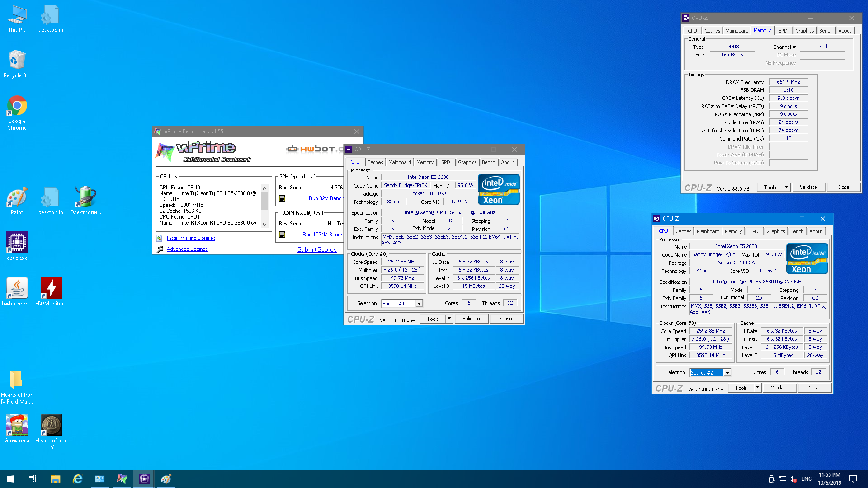Click Close button in Socket #1 CPU-Z
This screenshot has height=488, width=868.
coord(506,319)
